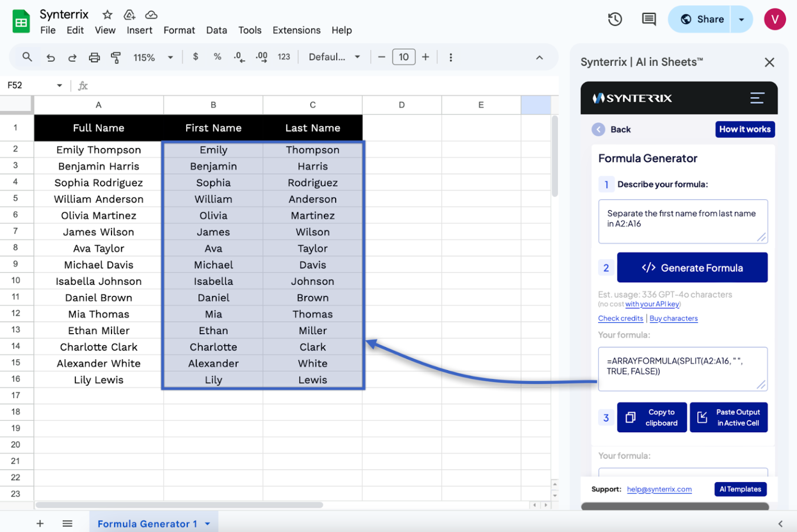The height and width of the screenshot is (532, 797).
Task: Click the Redo icon
Action: (x=72, y=57)
